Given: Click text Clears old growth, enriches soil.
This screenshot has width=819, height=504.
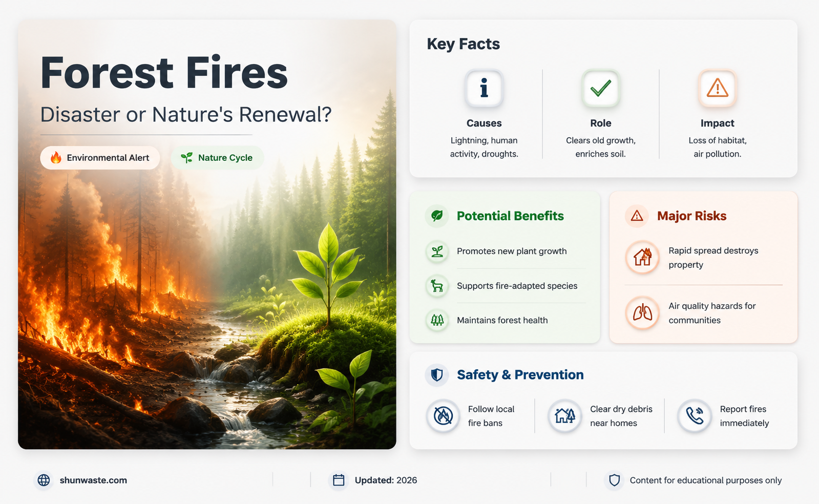Looking at the screenshot, I should click(x=600, y=147).
